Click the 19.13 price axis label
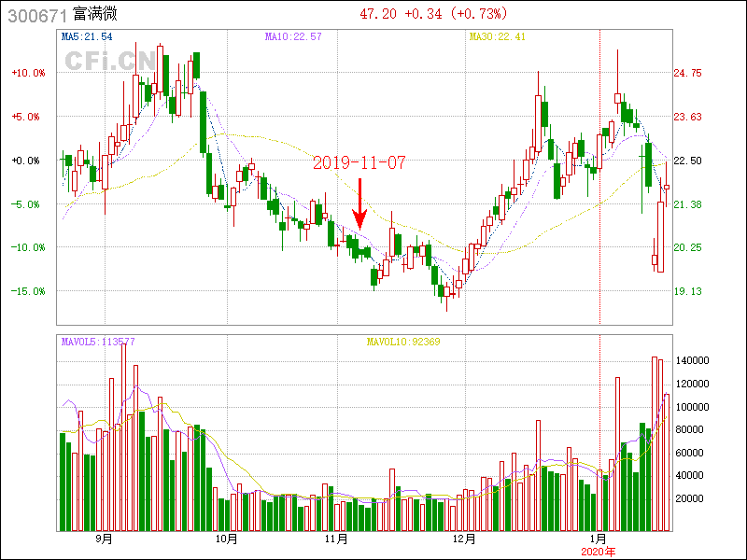 tap(687, 291)
